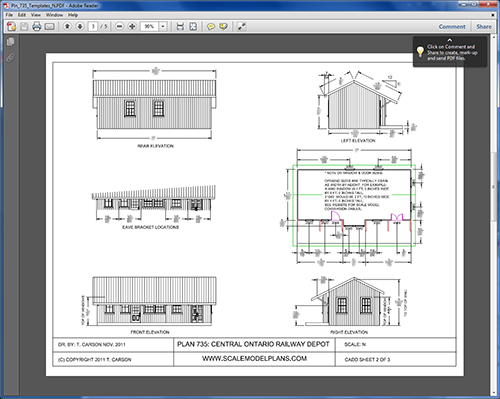The height and width of the screenshot is (399, 500).
Task: Select the highlight text tool
Action: [x=223, y=26]
